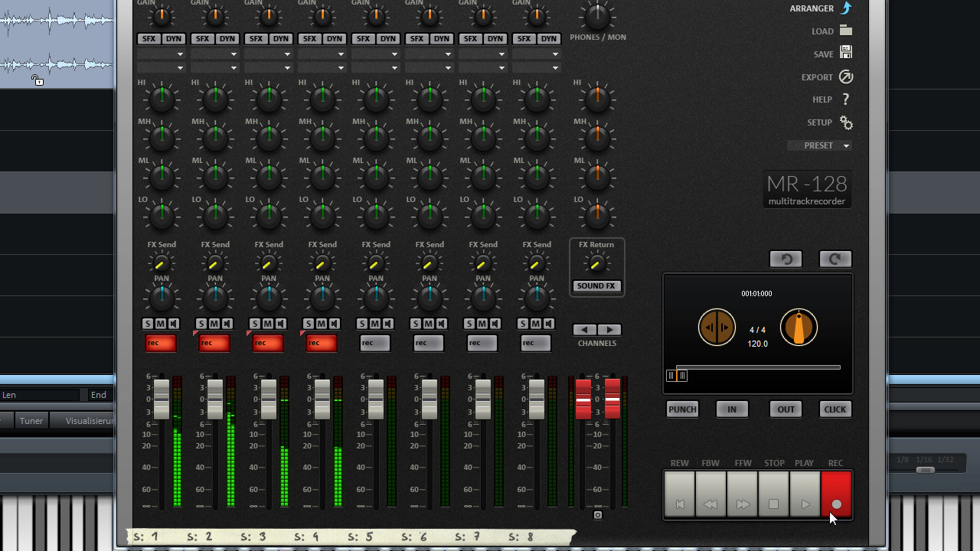This screenshot has width=980, height=551.
Task: Click the round split-arrows icon in display
Action: coord(717,328)
